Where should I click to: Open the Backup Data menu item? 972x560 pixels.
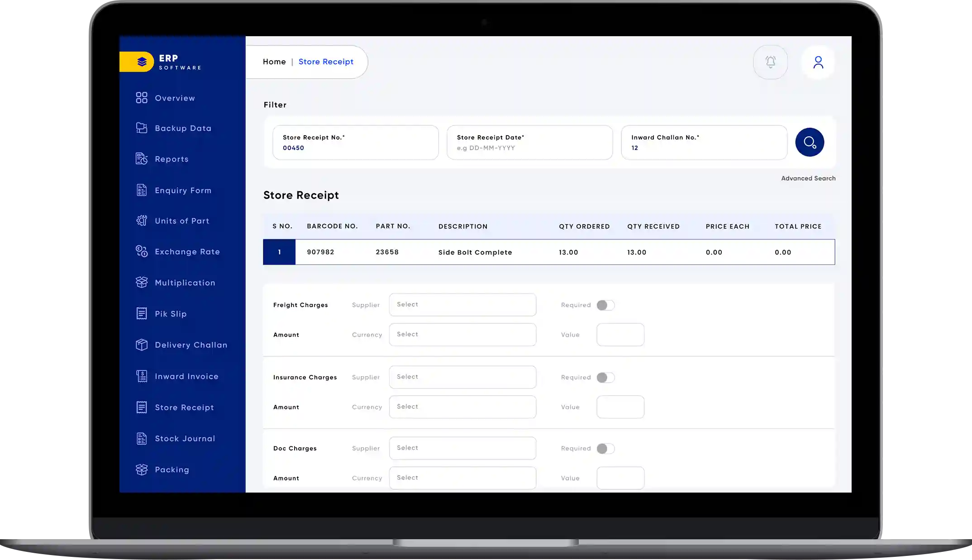coord(183,128)
